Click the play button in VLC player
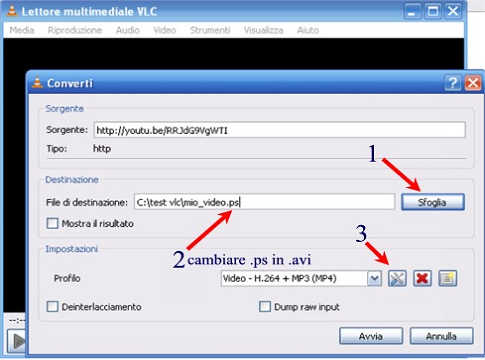The height and width of the screenshot is (360, 485). pos(17,341)
